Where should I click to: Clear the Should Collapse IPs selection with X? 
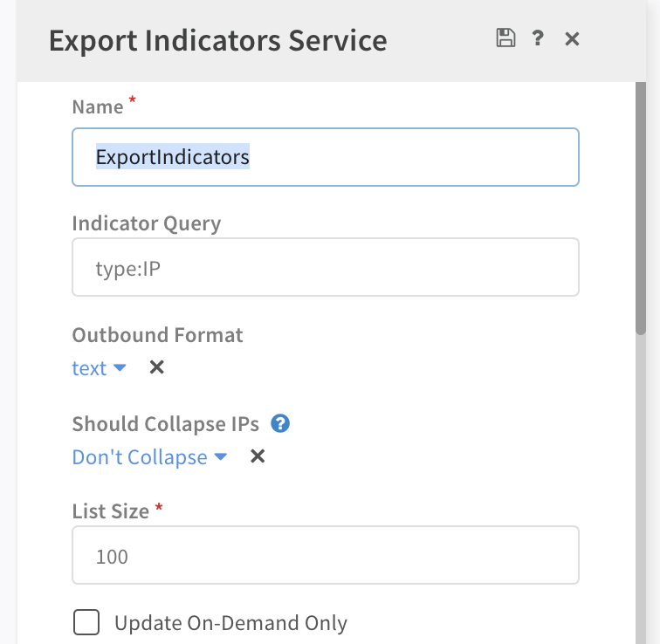pyautogui.click(x=258, y=456)
